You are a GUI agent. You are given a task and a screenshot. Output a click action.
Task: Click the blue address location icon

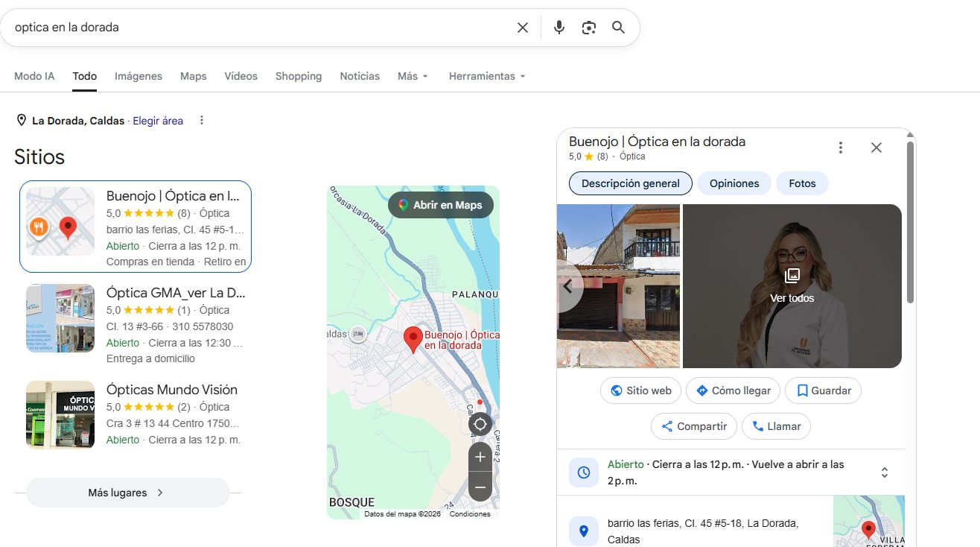click(584, 531)
